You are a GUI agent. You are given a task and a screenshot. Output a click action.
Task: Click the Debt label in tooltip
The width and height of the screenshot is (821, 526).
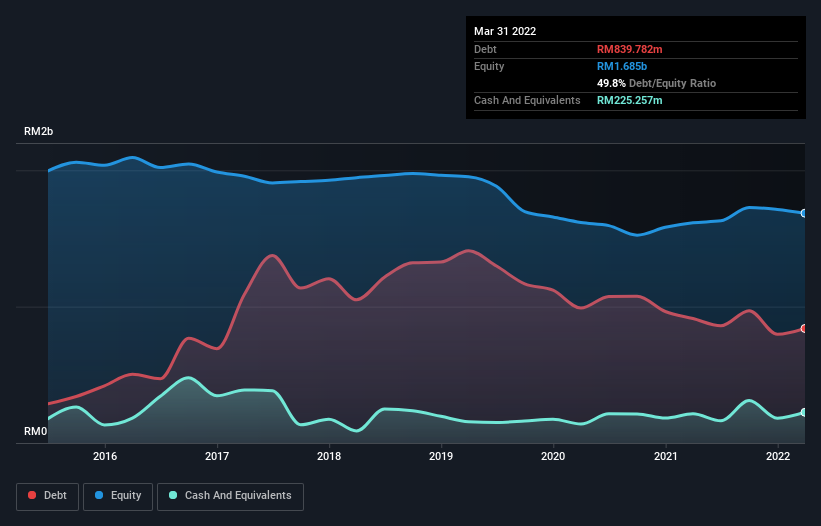coord(485,49)
